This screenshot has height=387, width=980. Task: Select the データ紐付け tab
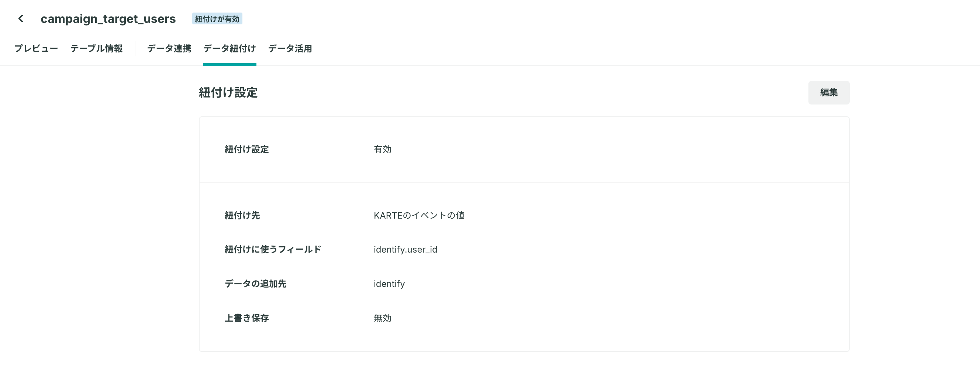pyautogui.click(x=230, y=49)
